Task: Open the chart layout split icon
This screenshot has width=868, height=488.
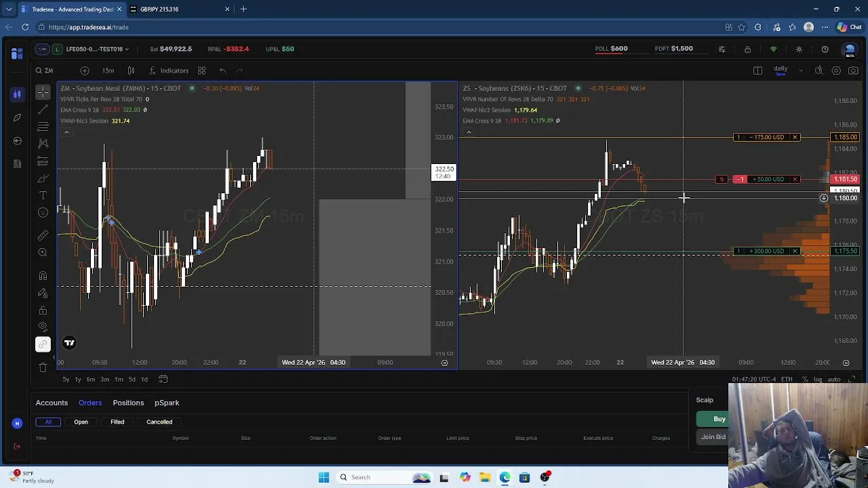Action: click(757, 70)
